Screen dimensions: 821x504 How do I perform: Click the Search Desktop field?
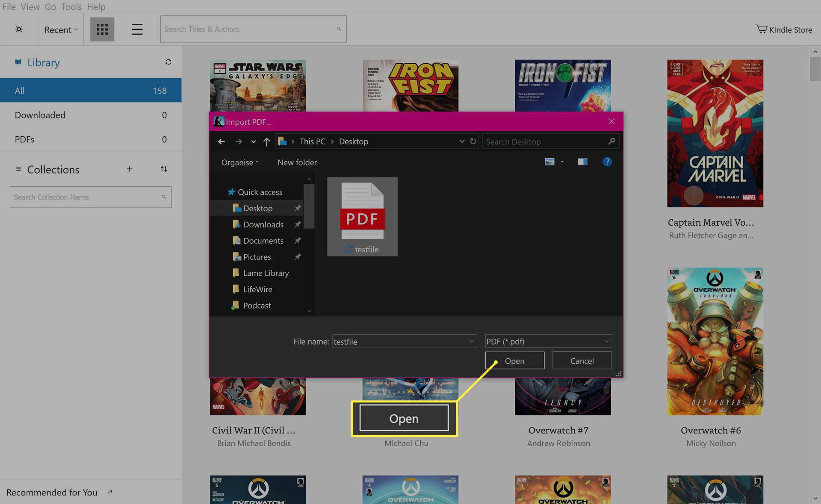pos(550,141)
